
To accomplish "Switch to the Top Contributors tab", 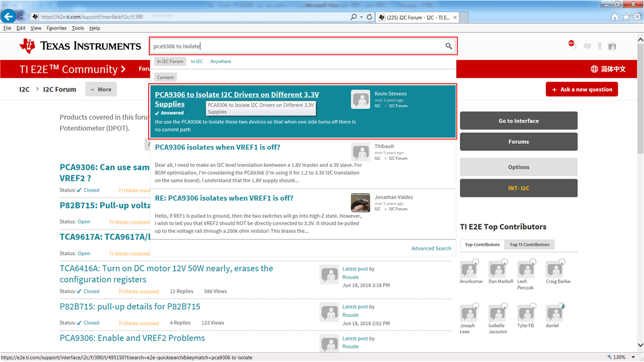I will click(482, 245).
